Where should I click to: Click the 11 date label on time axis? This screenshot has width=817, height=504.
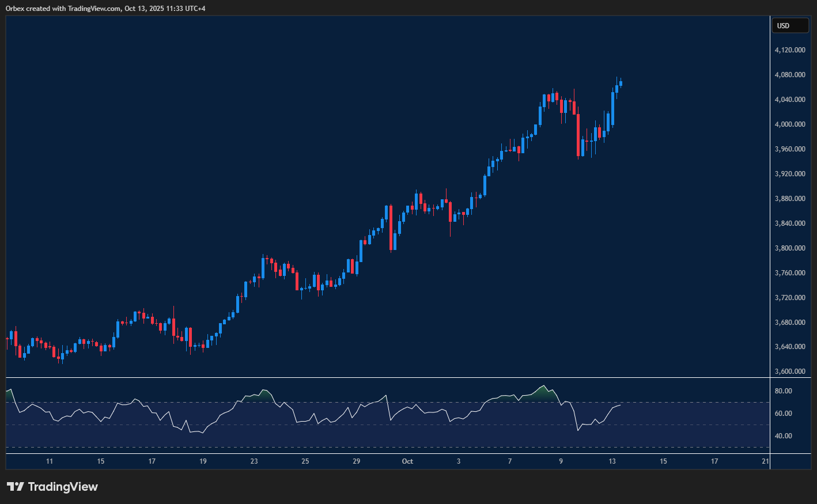(x=50, y=461)
